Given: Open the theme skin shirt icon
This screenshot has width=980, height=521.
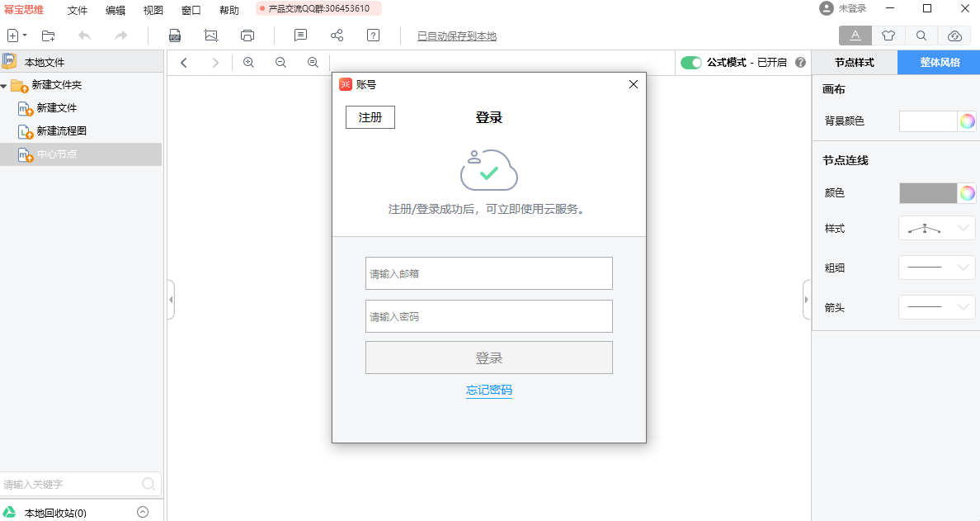Looking at the screenshot, I should 888,36.
